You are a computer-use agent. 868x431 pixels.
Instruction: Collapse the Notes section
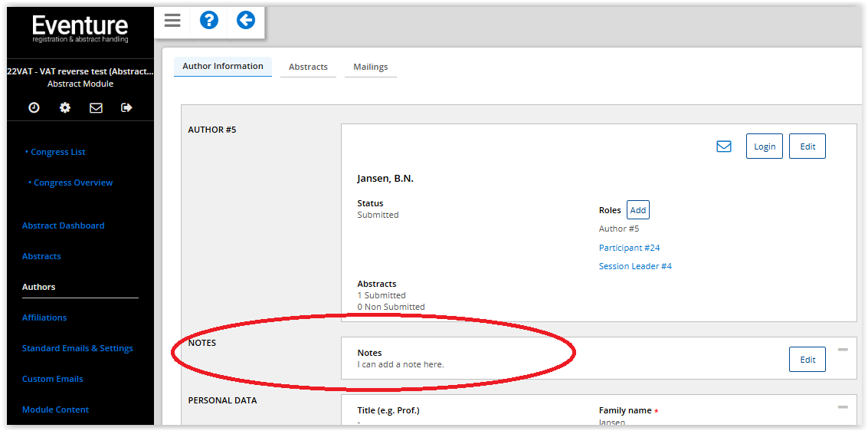843,350
